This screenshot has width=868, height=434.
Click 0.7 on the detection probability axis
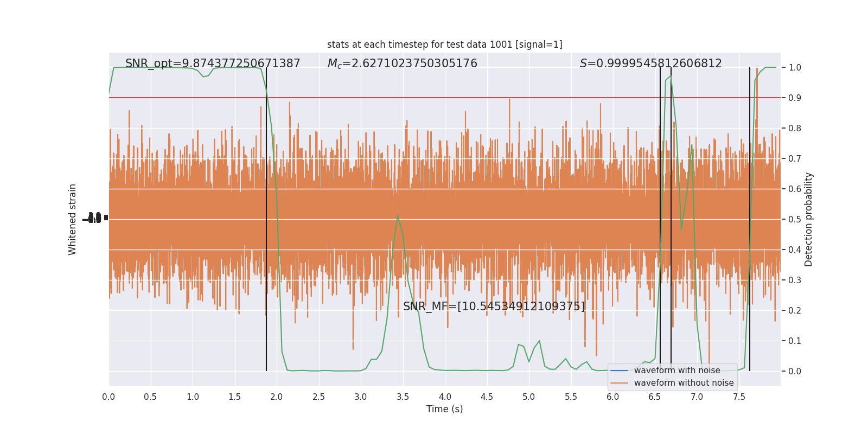tap(795, 159)
